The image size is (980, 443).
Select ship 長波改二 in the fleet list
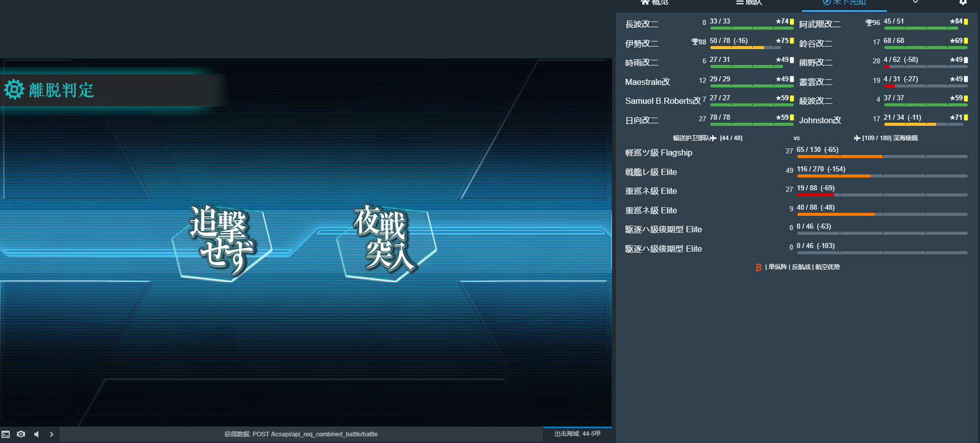tap(642, 25)
